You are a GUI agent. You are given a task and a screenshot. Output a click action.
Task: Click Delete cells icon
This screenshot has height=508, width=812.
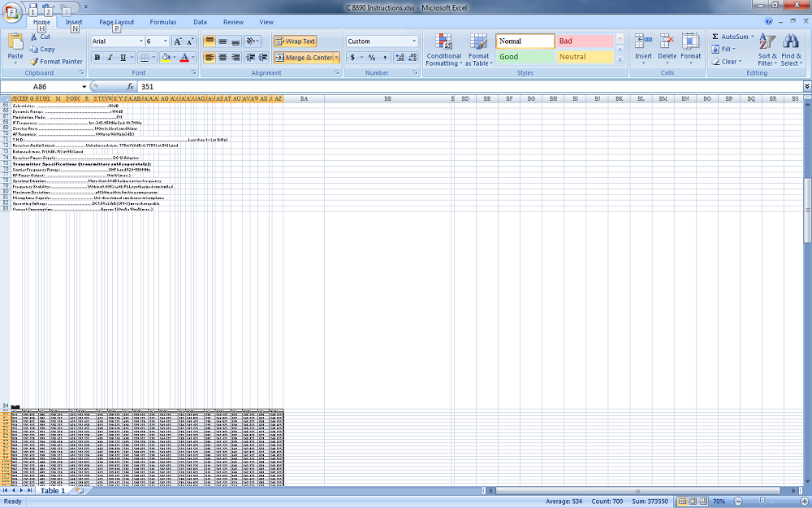click(x=667, y=41)
